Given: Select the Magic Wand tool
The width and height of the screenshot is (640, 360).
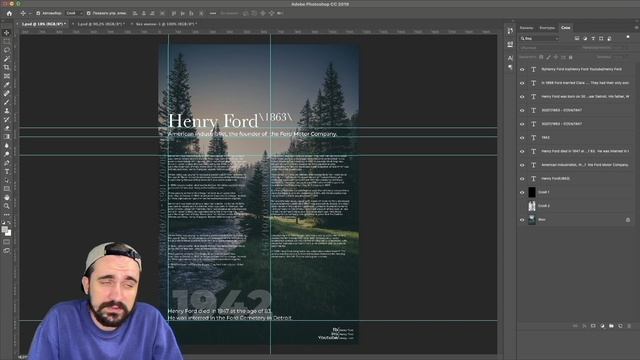Looking at the screenshot, I should point(7,59).
